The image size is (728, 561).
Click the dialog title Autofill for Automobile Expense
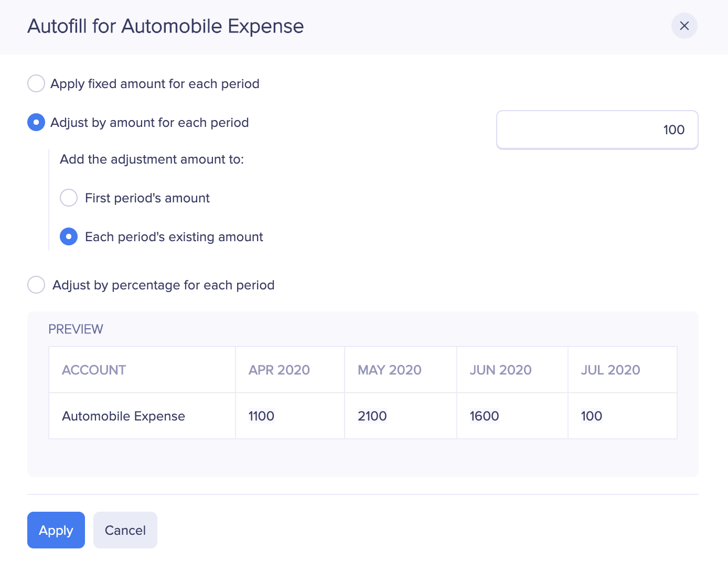coord(165,26)
